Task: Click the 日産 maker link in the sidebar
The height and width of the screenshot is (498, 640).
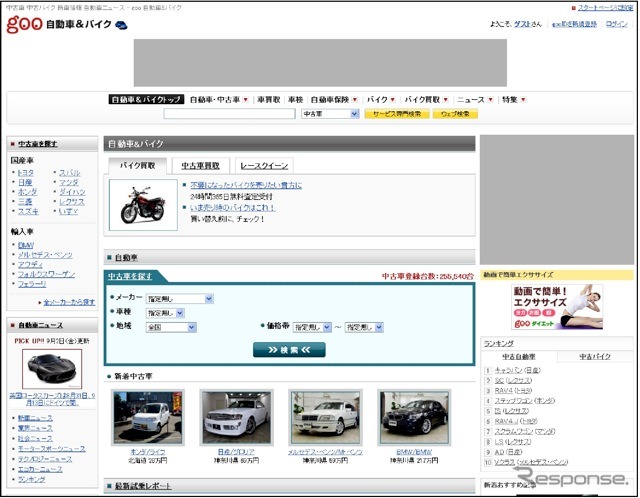Action: (x=25, y=182)
